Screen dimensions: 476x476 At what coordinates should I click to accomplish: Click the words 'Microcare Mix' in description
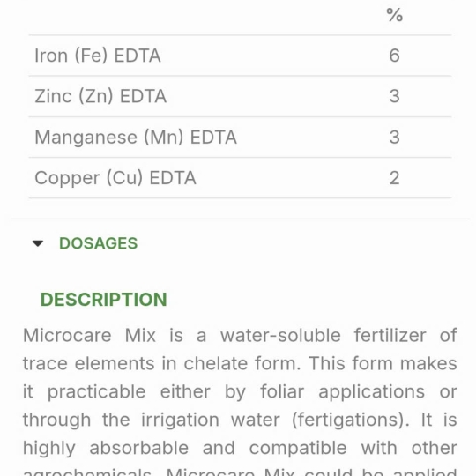[x=90, y=336]
